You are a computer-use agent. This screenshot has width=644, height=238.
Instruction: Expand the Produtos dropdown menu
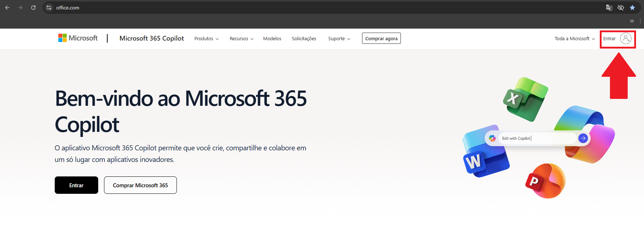pos(206,39)
